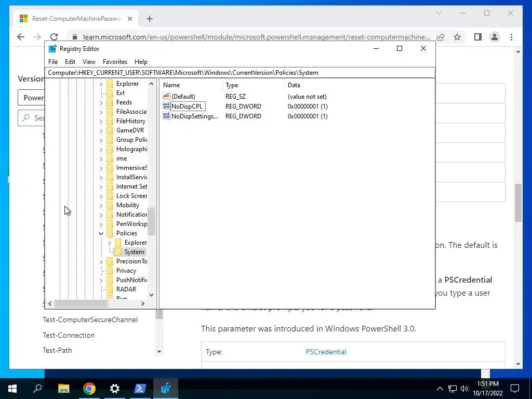Open the Settings app from the taskbar

point(115,389)
